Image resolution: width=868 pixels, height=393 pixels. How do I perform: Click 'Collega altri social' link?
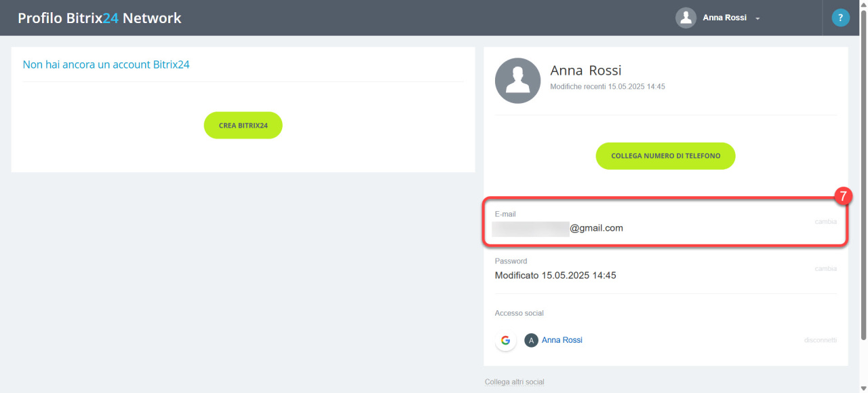click(x=515, y=382)
